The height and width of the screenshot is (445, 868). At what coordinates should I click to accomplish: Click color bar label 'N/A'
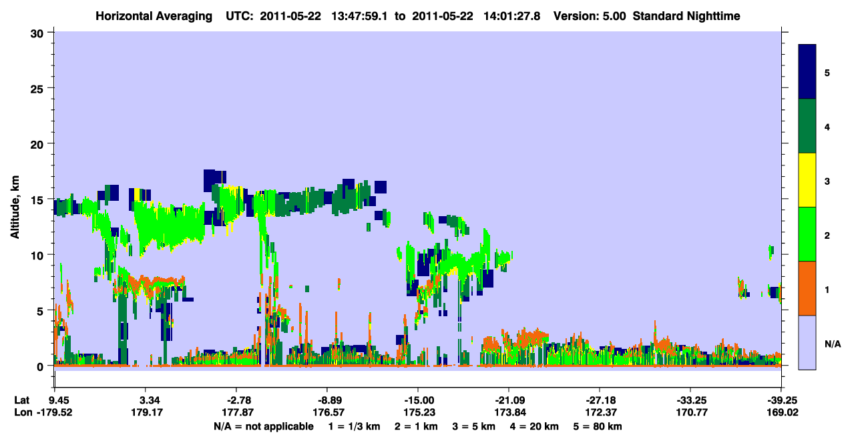833,344
